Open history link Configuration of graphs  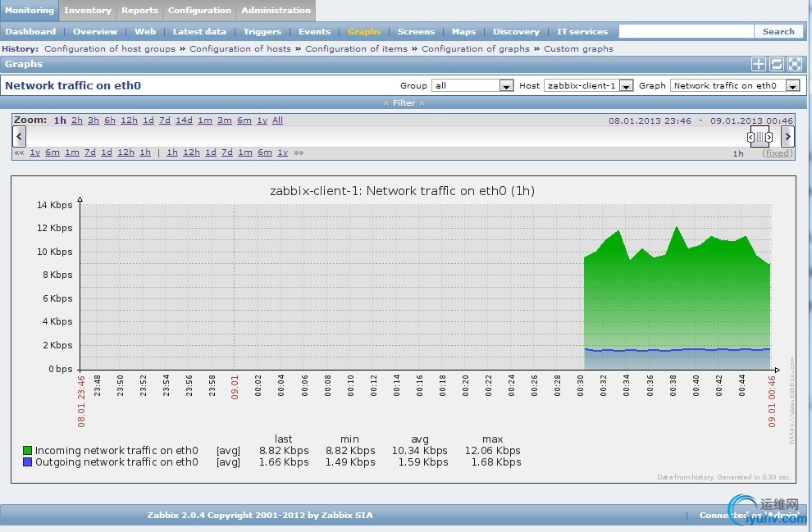click(476, 48)
